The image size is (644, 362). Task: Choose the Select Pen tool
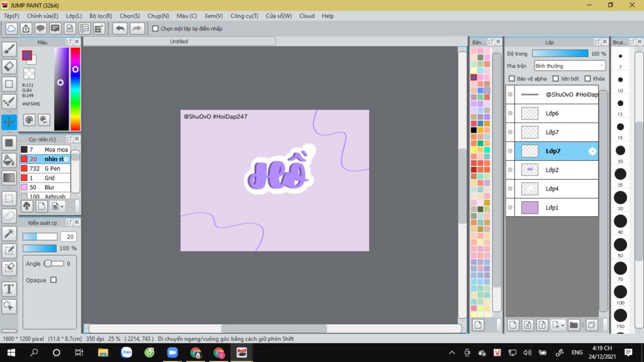[x=9, y=250]
